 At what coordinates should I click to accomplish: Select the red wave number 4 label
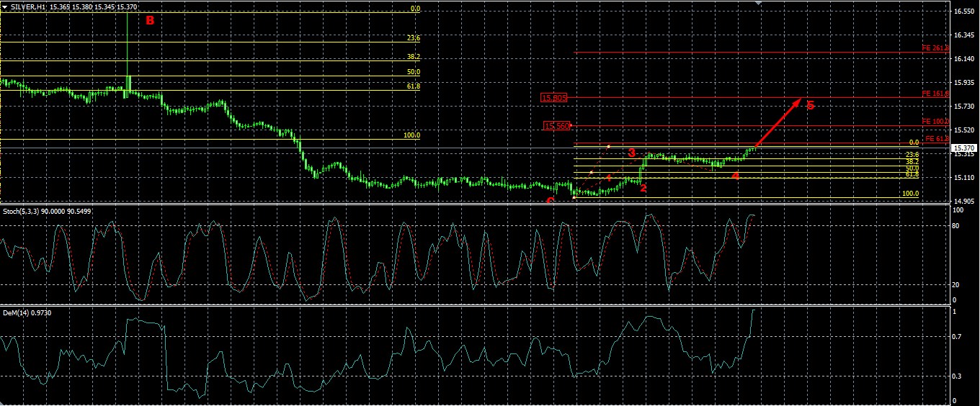pos(735,176)
